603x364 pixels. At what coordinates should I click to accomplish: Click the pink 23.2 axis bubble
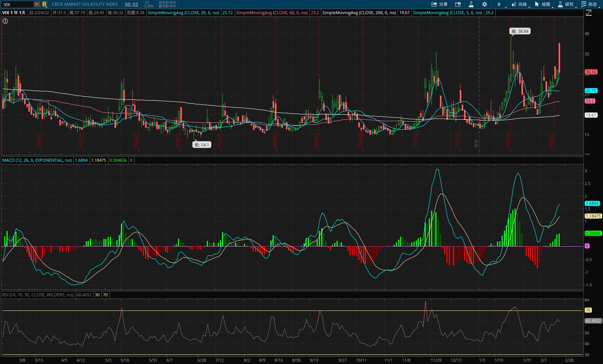pyautogui.click(x=590, y=101)
